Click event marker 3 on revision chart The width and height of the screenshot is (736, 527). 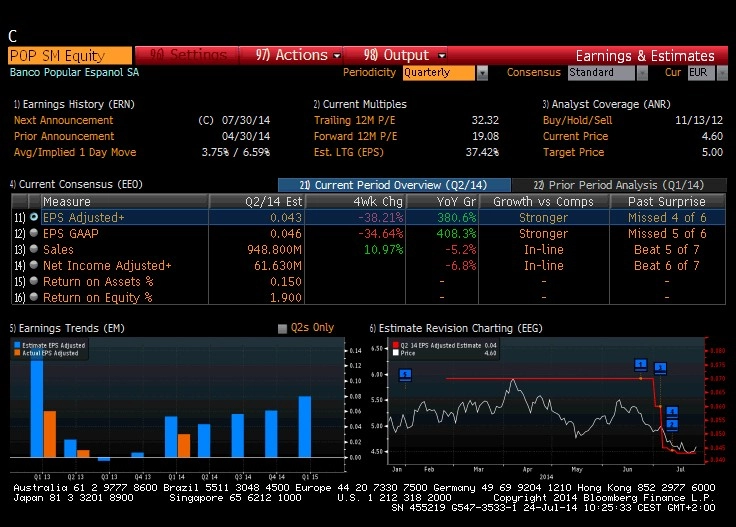660,367
